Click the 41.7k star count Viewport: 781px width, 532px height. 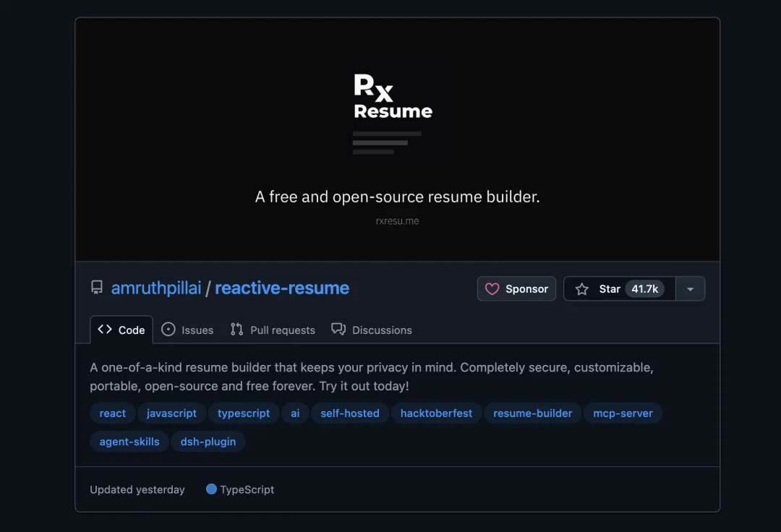[644, 288]
